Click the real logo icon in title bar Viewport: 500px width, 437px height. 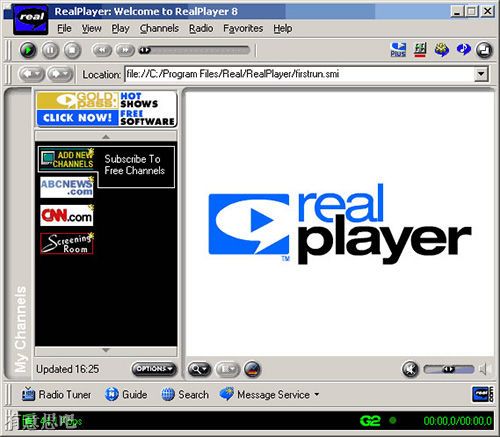tap(31, 19)
